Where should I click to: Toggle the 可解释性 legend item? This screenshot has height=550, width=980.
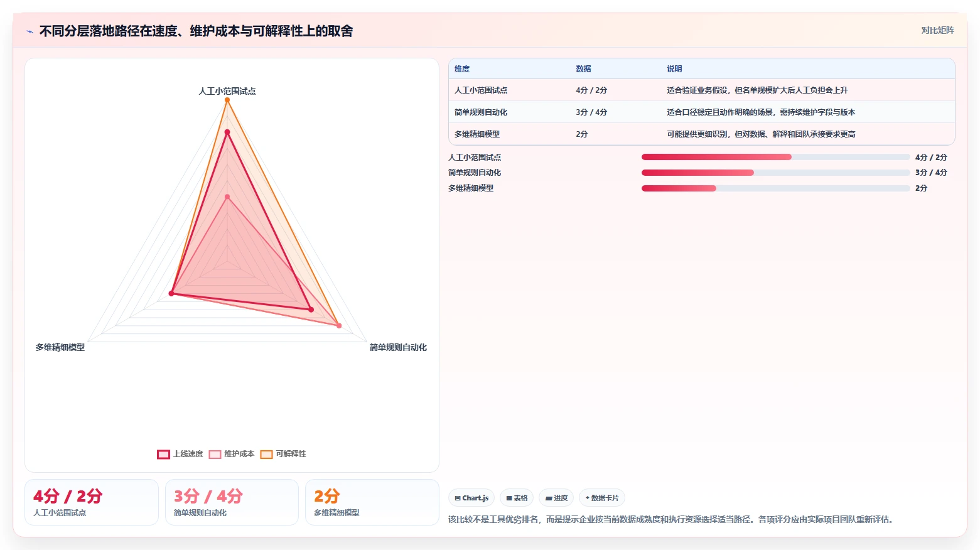point(283,454)
